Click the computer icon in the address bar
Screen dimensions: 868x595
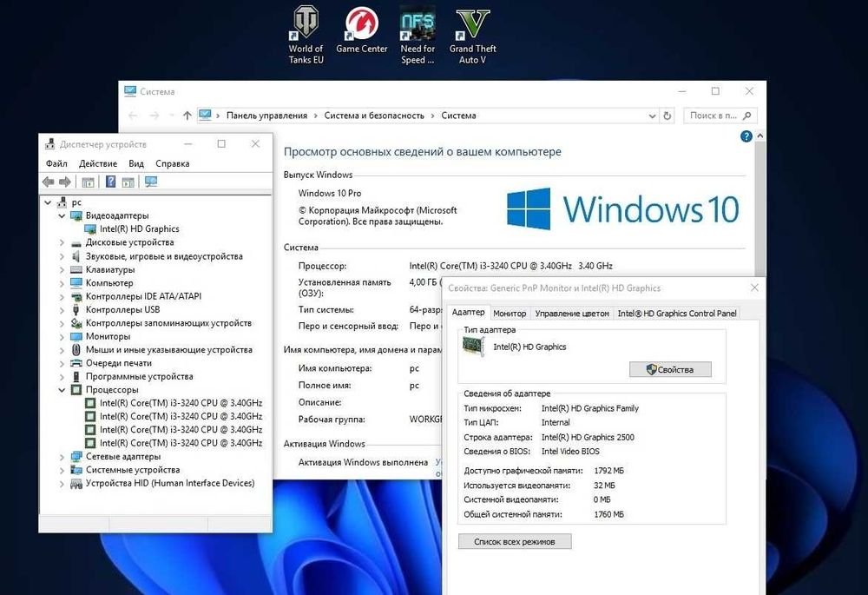click(206, 115)
